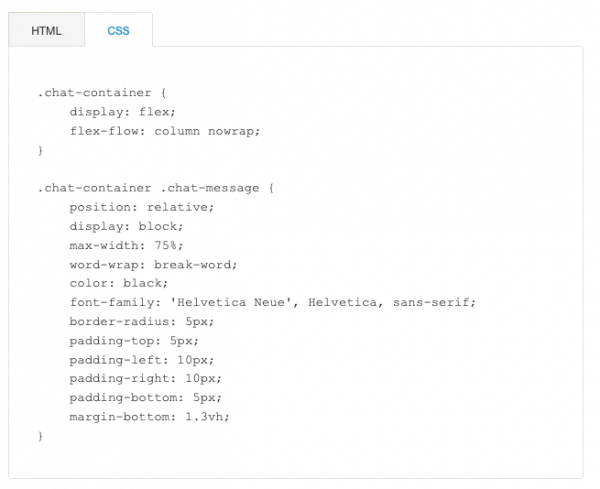Click the position: relative line
Screen dimensions: 600x489
[142, 207]
